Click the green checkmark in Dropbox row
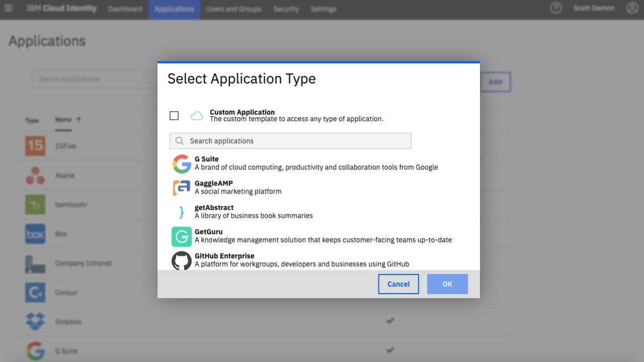 click(x=390, y=321)
